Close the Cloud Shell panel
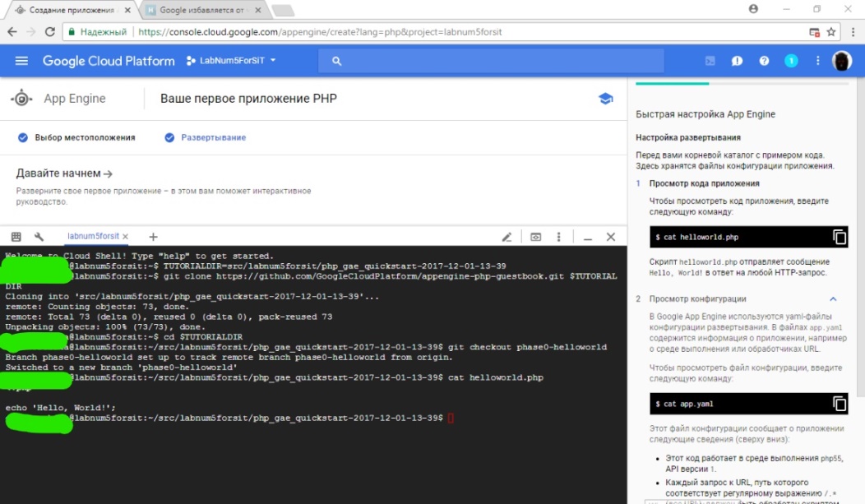 (611, 237)
